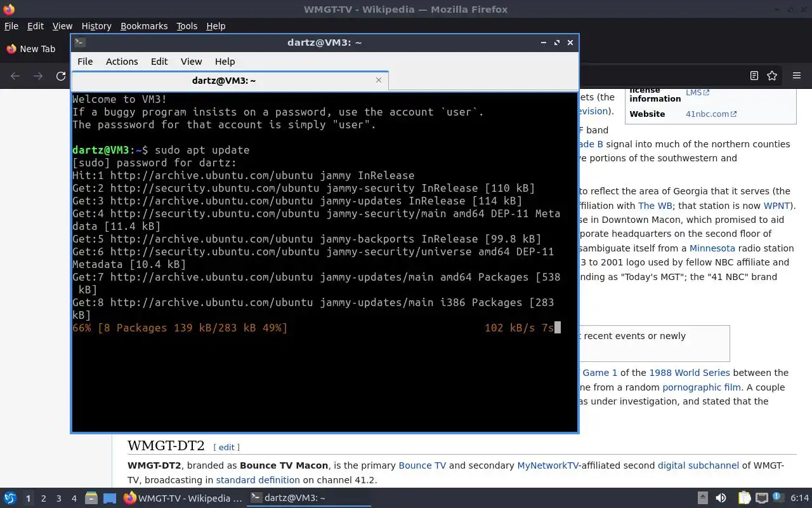812x508 pixels.
Task: Open the update notifier tray icon
Action: [x=778, y=498]
